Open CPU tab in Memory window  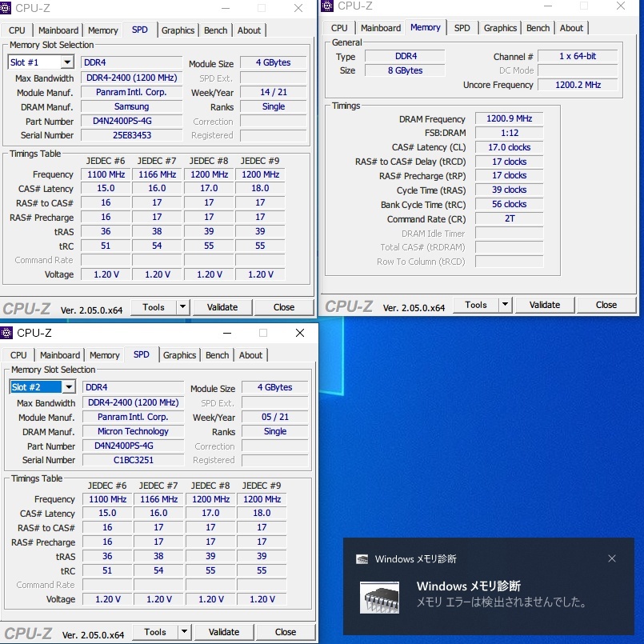click(x=339, y=28)
